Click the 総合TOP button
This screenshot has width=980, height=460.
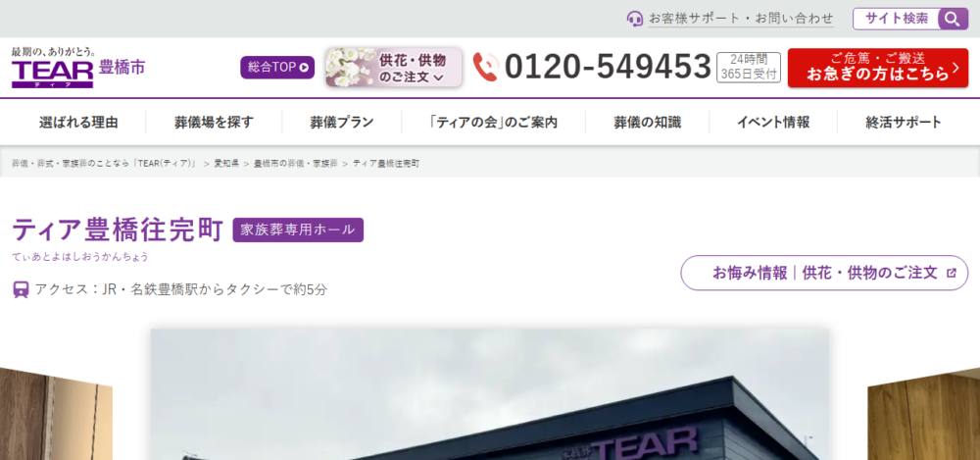tap(277, 68)
